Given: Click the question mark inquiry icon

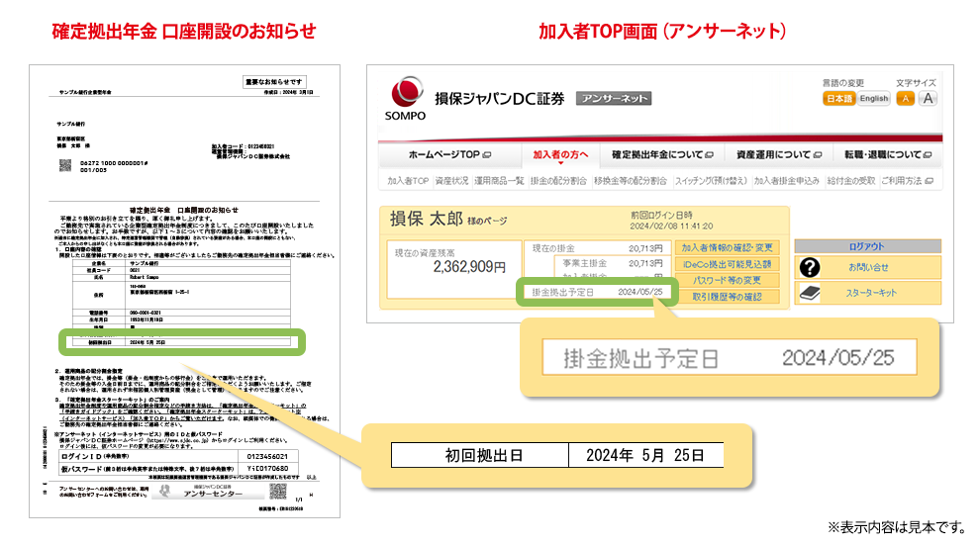Looking at the screenshot, I should tap(810, 267).
